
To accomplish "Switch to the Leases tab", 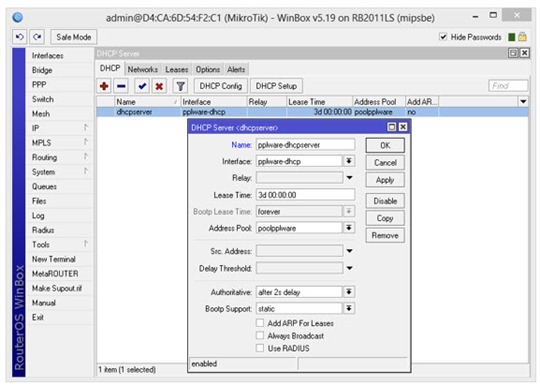I will [x=177, y=70].
